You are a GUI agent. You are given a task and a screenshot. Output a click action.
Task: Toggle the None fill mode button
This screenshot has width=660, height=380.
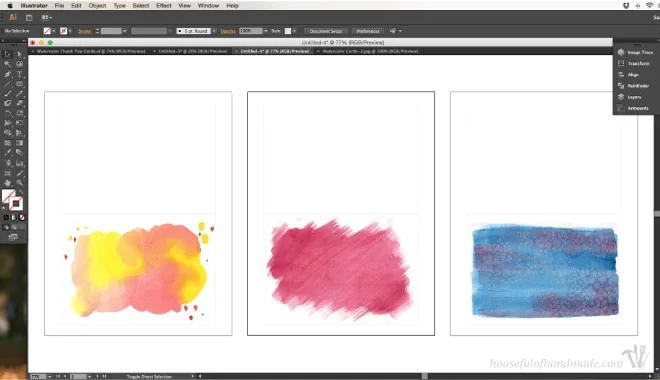tap(22, 218)
